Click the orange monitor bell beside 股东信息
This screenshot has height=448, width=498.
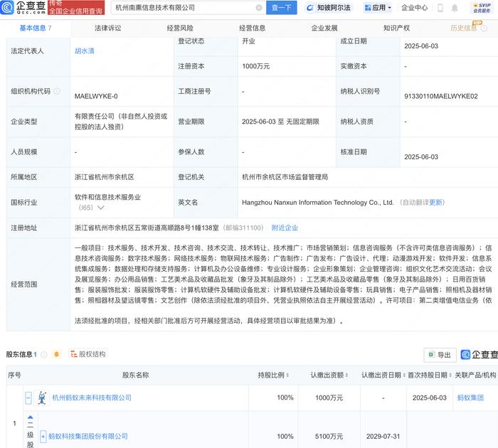(56, 354)
